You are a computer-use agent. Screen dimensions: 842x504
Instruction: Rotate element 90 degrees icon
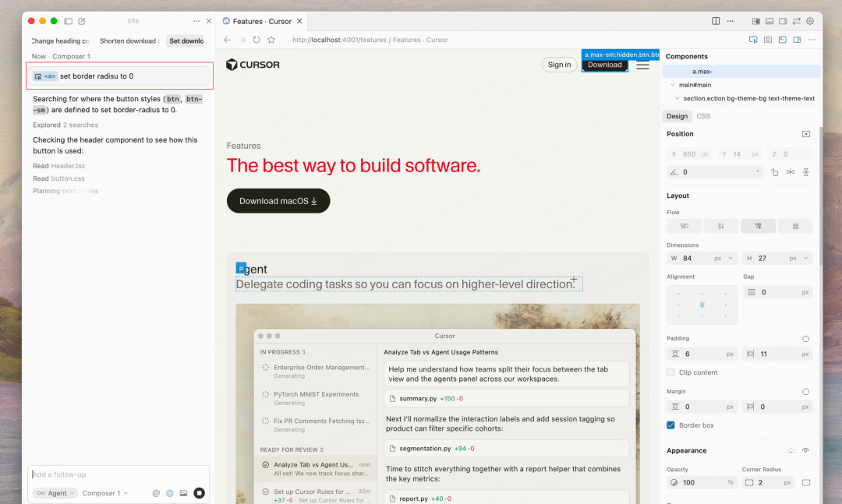[x=774, y=172]
